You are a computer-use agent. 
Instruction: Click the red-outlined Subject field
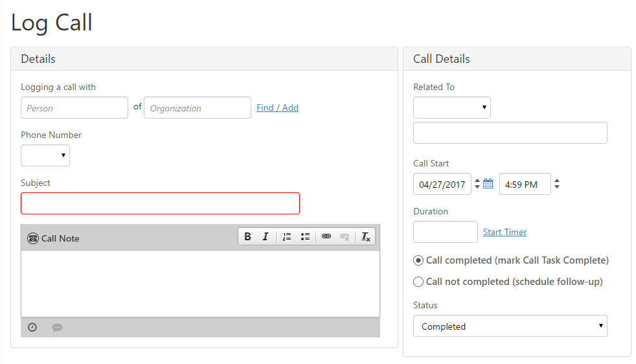(160, 203)
